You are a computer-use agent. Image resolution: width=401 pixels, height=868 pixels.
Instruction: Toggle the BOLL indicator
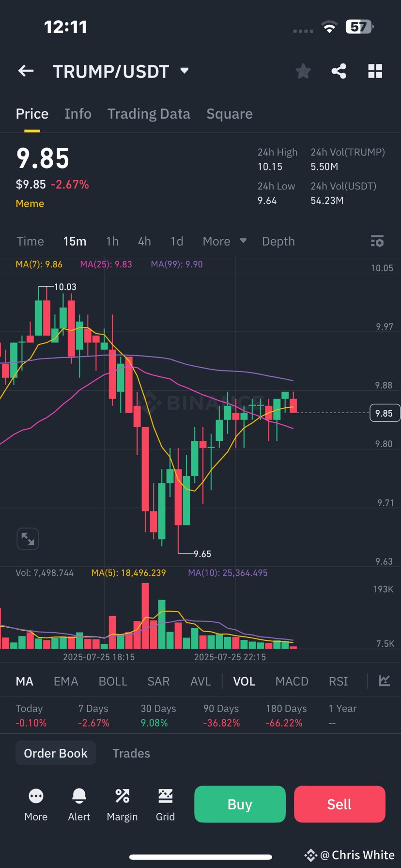click(x=113, y=682)
